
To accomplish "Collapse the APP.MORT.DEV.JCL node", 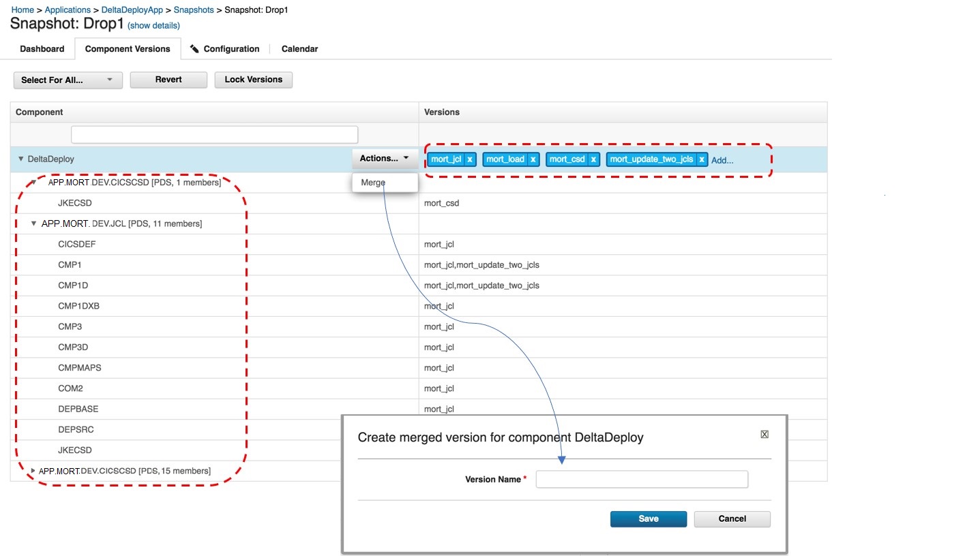I will (x=33, y=223).
